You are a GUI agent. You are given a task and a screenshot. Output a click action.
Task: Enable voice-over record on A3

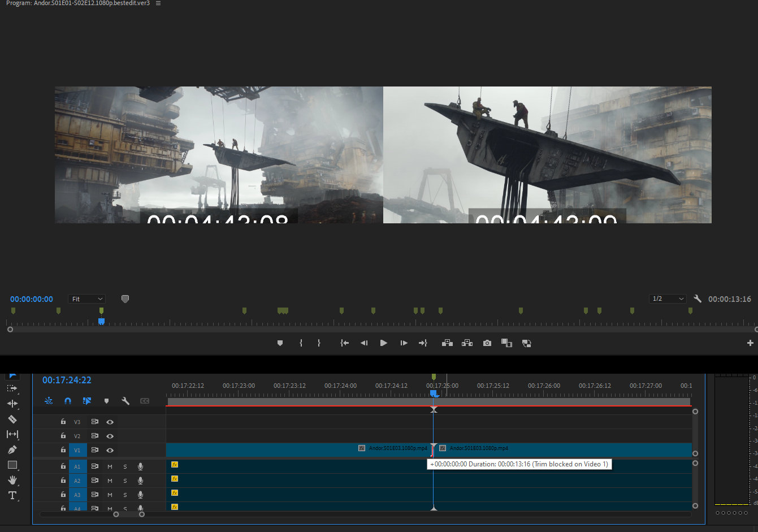pos(140,495)
